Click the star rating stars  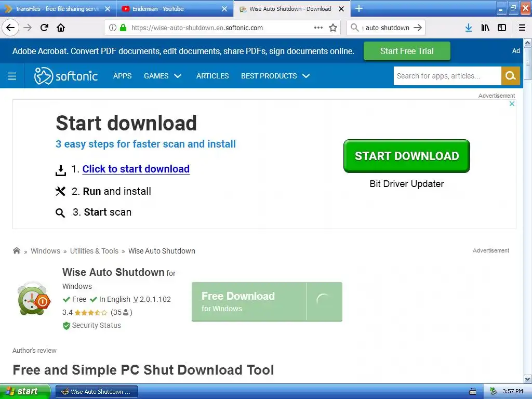[x=90, y=312]
